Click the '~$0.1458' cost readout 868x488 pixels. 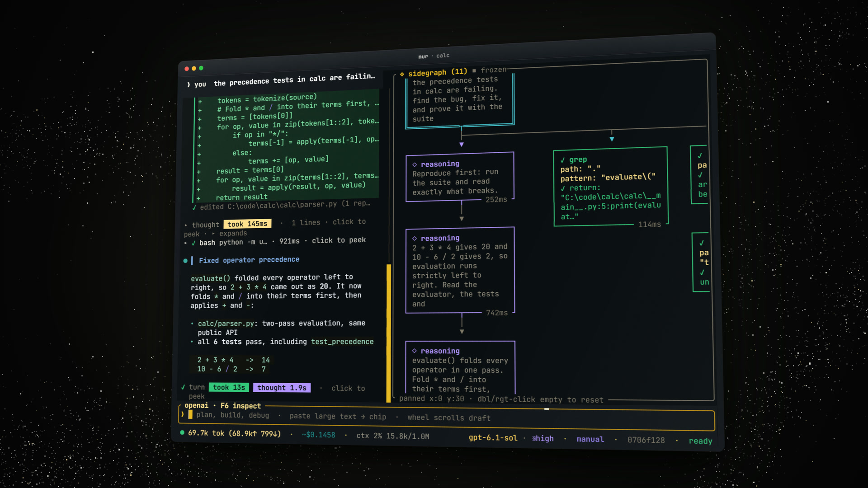click(x=318, y=435)
